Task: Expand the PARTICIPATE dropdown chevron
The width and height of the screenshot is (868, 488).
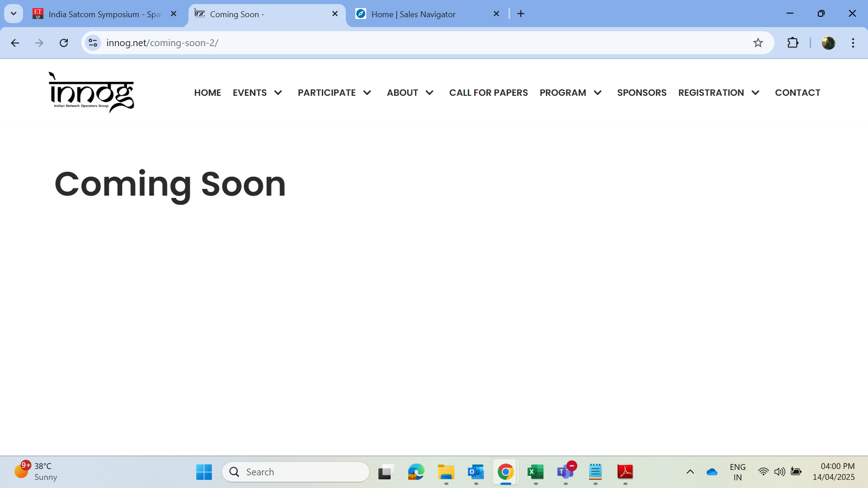Action: (367, 93)
